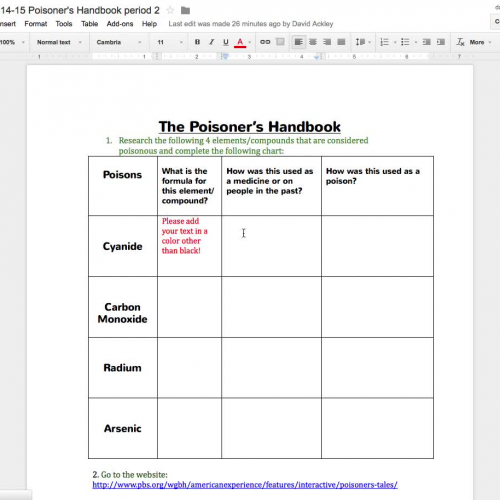Open the text color picker

pyautogui.click(x=240, y=42)
